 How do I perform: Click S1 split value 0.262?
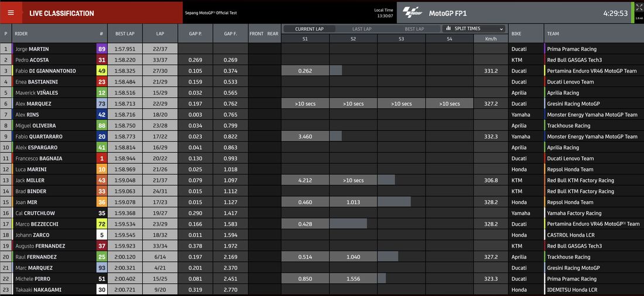(305, 71)
